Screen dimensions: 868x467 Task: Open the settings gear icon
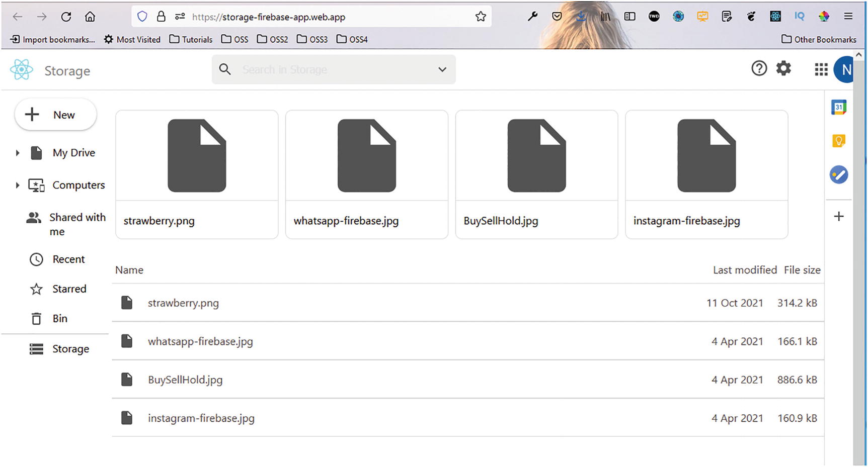point(783,68)
